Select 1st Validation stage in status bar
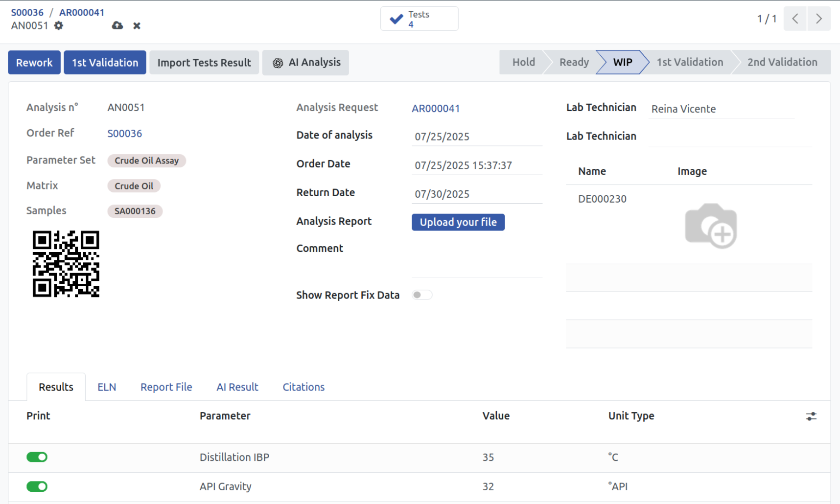This screenshot has width=840, height=504. coord(690,62)
